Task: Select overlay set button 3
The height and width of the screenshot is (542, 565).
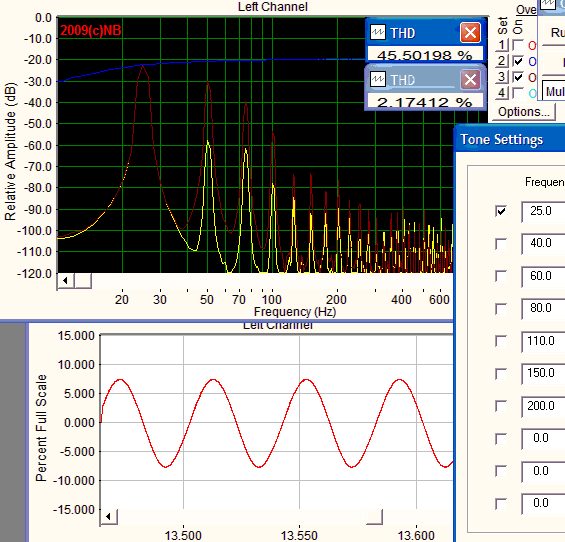Action: pyautogui.click(x=502, y=76)
